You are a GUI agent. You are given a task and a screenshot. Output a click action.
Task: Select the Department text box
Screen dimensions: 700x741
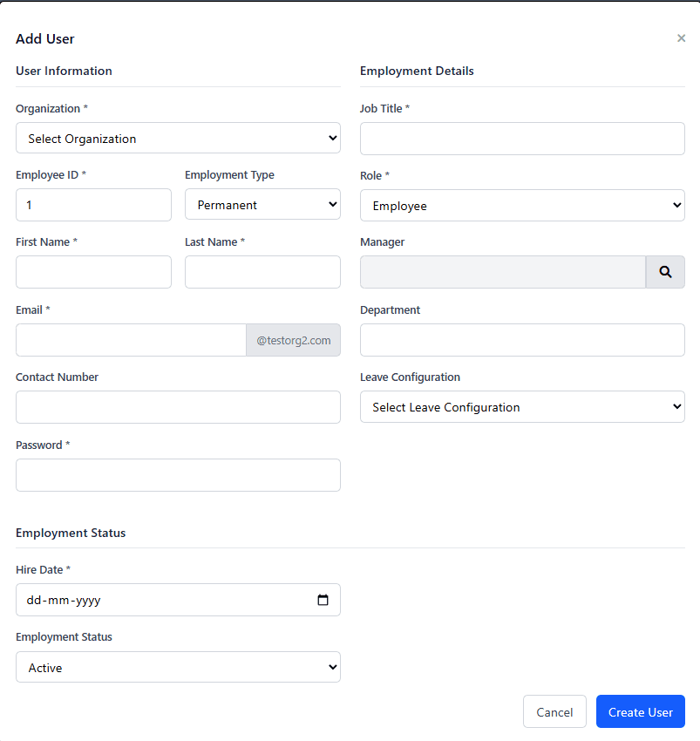[522, 340]
